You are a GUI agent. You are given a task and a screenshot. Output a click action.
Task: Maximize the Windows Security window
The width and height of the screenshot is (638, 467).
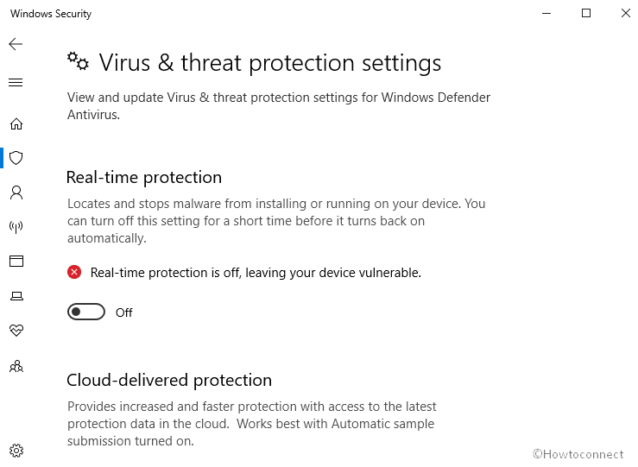point(586,13)
